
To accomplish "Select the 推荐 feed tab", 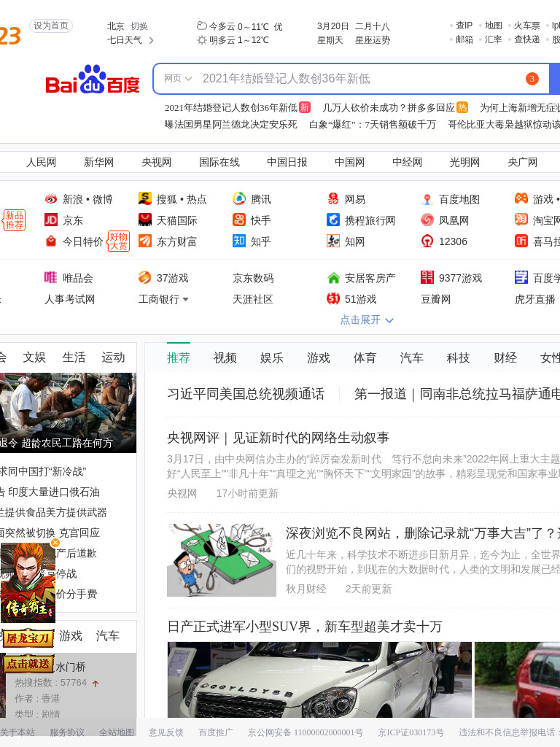I will (179, 357).
